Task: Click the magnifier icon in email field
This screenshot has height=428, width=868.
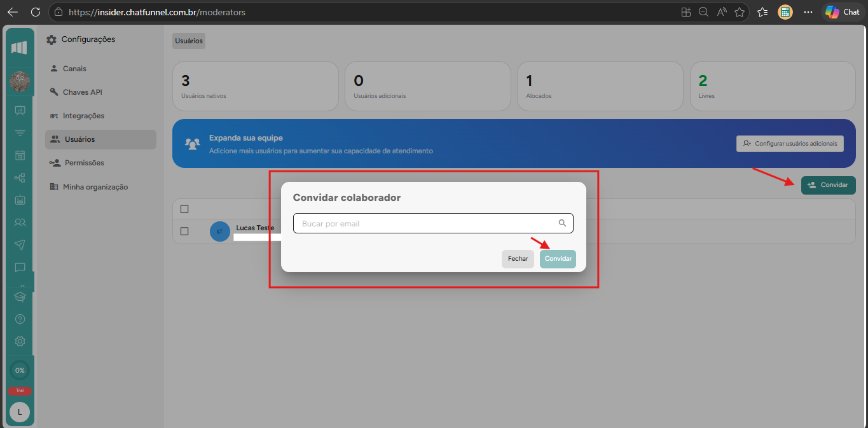Action: point(562,223)
